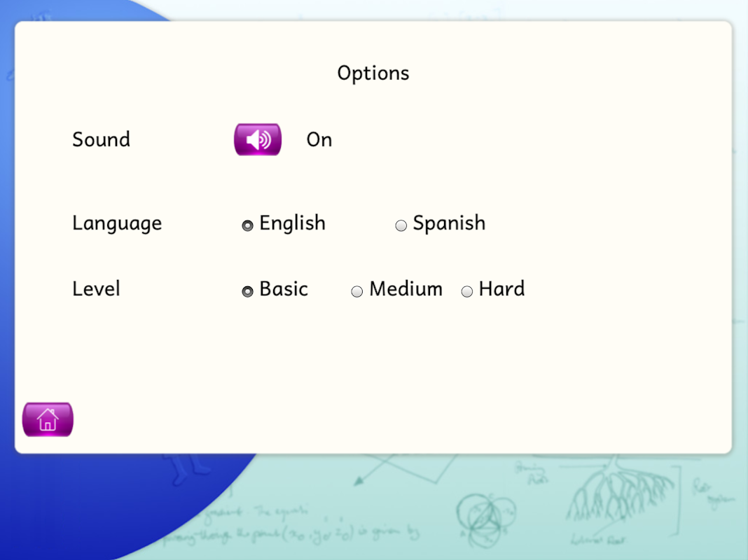Click the 'Language' setting label
Screen dimensions: 748x560
(116, 223)
